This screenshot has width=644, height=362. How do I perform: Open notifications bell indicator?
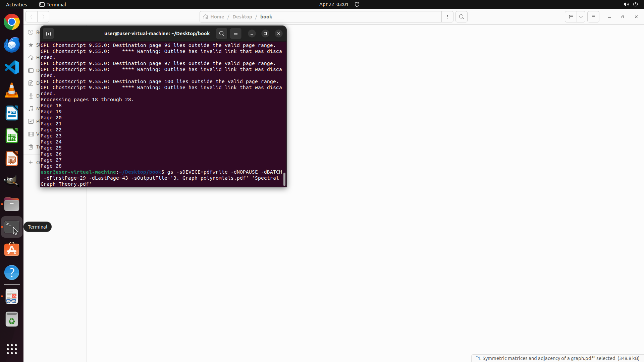[357, 4]
